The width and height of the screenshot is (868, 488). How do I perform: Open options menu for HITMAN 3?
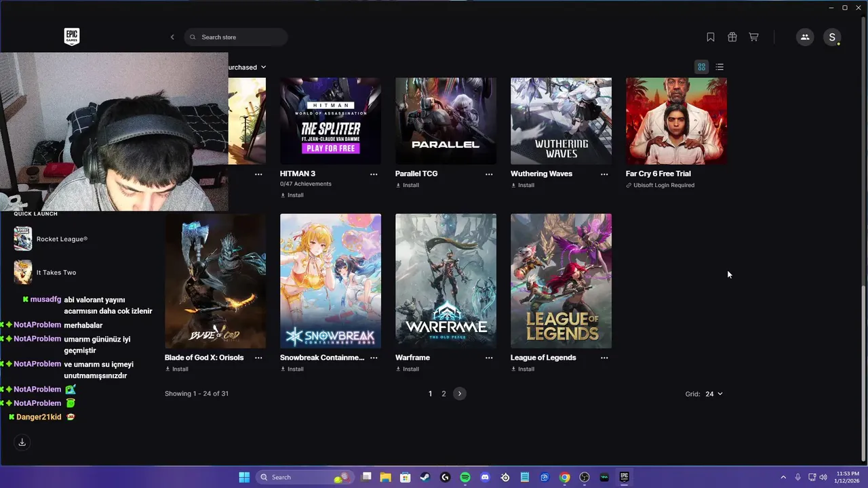pyautogui.click(x=374, y=174)
